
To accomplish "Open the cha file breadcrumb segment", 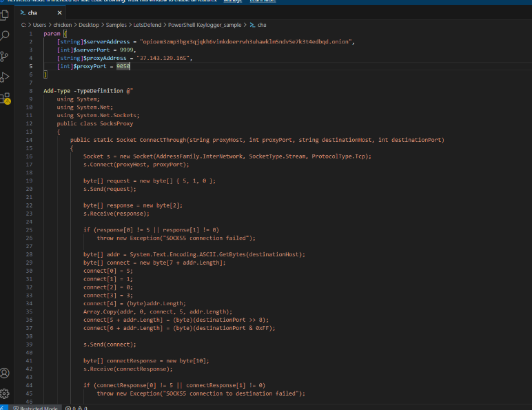I will [258, 25].
